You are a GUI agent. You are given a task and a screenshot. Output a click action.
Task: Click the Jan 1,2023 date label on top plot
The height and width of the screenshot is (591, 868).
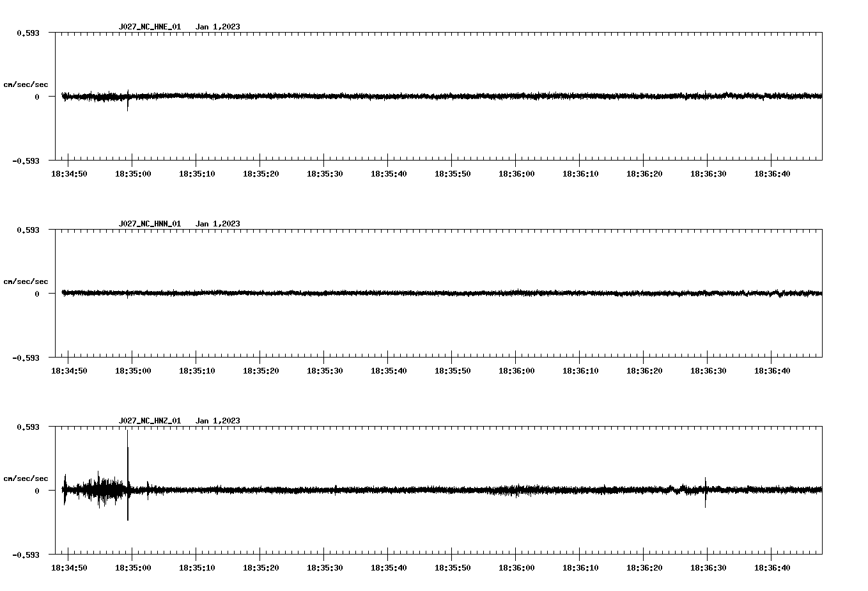coord(218,28)
